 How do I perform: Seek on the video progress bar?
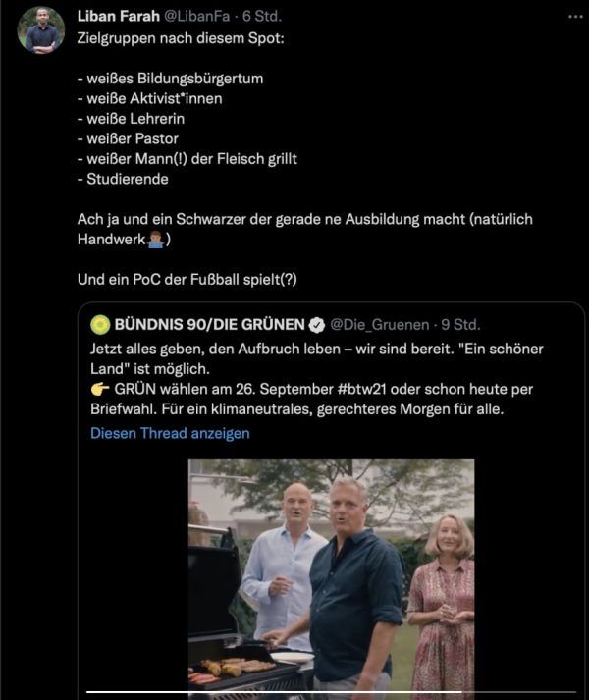(x=332, y=692)
